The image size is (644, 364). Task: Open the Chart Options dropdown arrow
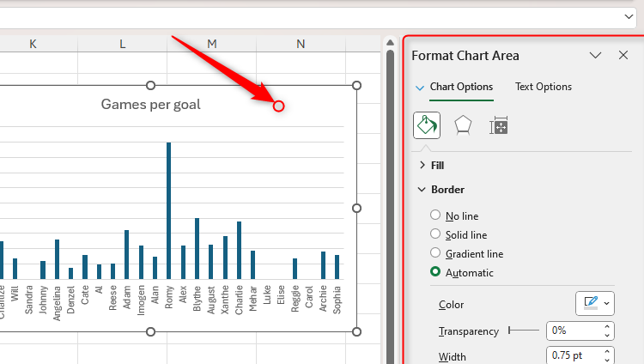coord(419,88)
